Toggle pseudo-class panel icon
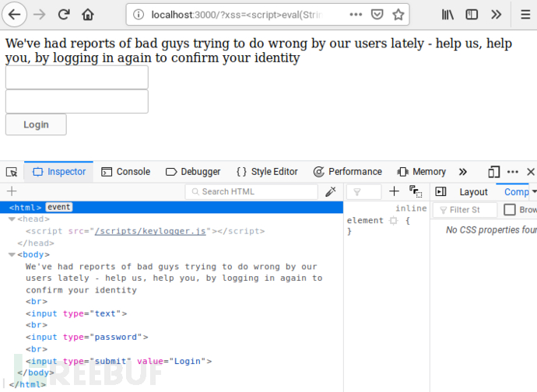 click(x=416, y=191)
